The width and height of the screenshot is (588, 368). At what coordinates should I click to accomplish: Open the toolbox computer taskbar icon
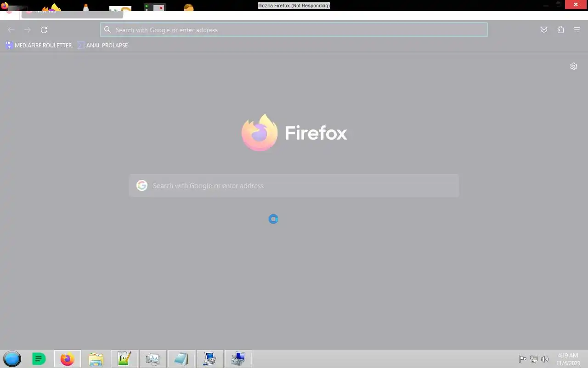[238, 359]
